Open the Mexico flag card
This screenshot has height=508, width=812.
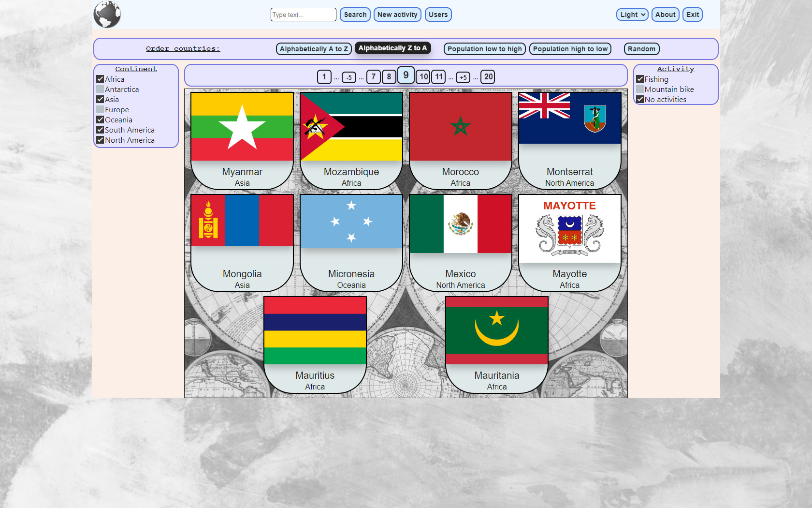(461, 224)
